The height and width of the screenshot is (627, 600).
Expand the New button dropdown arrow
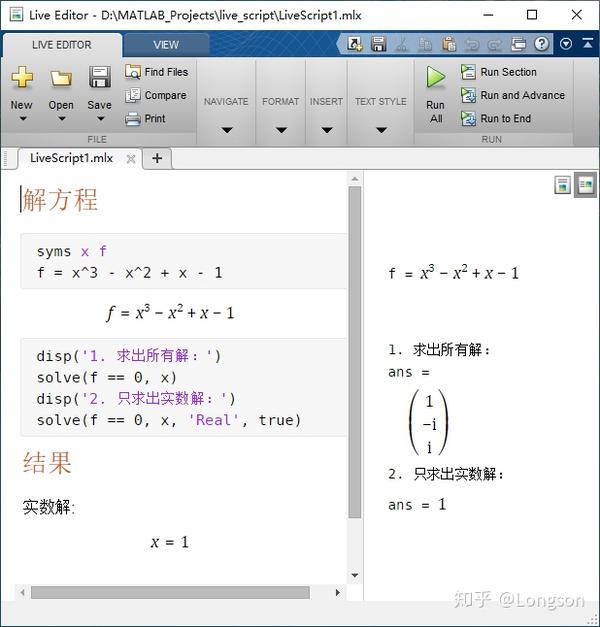click(23, 118)
